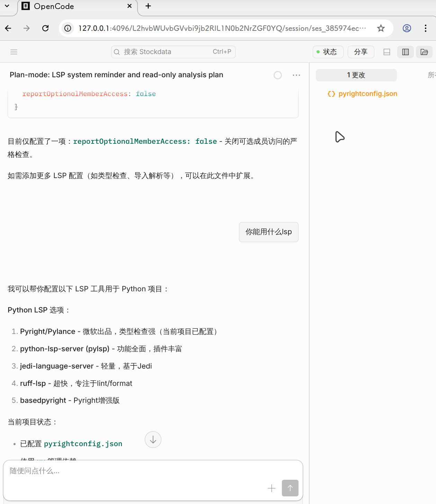This screenshot has width=436, height=504.
Task: Toggle the bottom terminal panel icon
Action: pyautogui.click(x=387, y=52)
